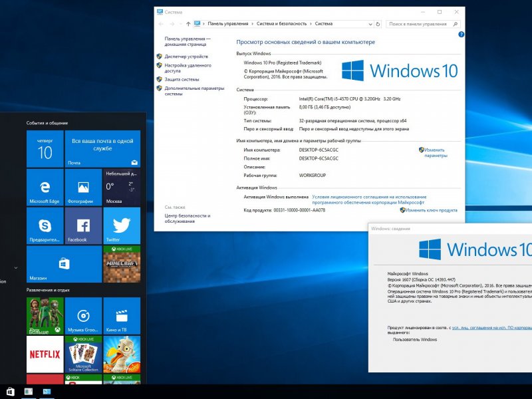Open the Store (Магазин) tile
Screen dimensions: 532x399
tap(64, 264)
